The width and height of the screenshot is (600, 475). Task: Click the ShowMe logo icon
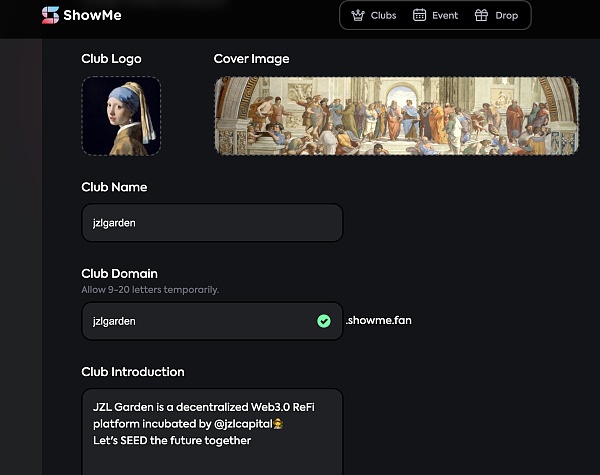50,15
